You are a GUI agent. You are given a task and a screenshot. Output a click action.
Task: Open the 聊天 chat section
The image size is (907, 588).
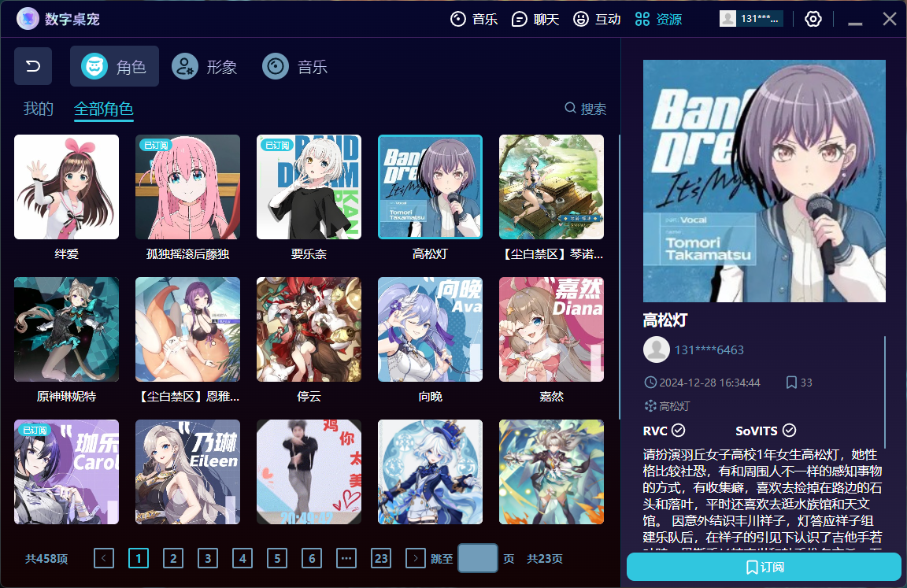click(535, 19)
